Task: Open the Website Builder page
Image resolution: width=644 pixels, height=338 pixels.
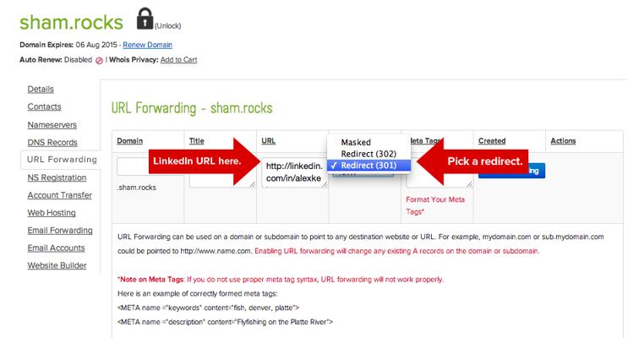Action: tap(56, 266)
